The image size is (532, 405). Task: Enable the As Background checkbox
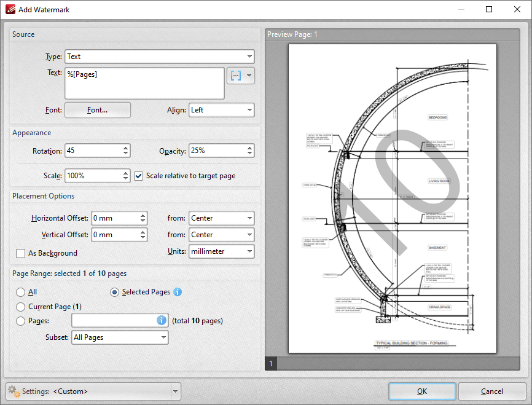tap(21, 253)
